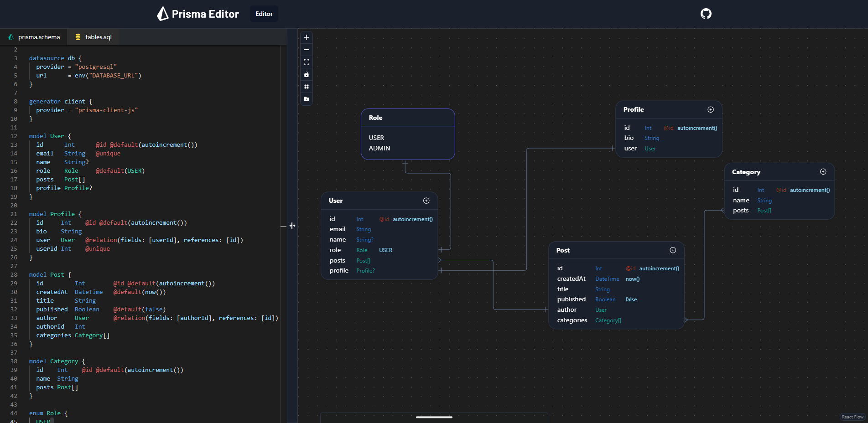Click the Category[] type in Post node
Screen dimensions: 868x423
(608, 320)
